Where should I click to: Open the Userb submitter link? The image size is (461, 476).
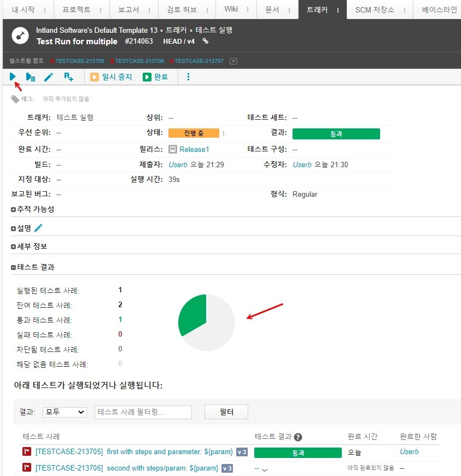point(178,164)
